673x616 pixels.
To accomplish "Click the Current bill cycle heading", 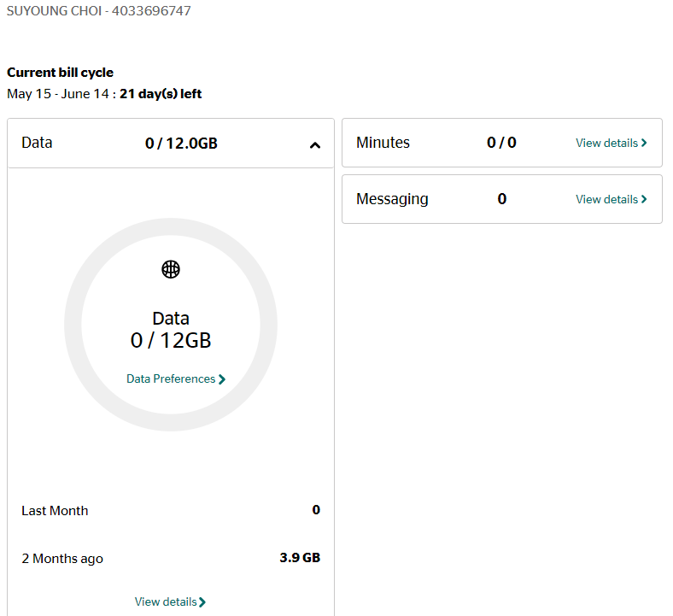I will [x=60, y=73].
